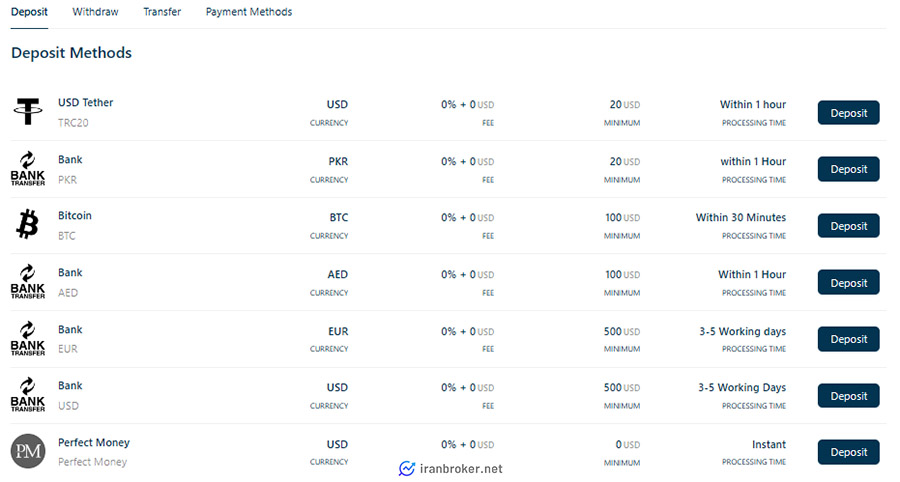Click the Perfect Money PM icon
900x482 pixels.
pos(28,451)
